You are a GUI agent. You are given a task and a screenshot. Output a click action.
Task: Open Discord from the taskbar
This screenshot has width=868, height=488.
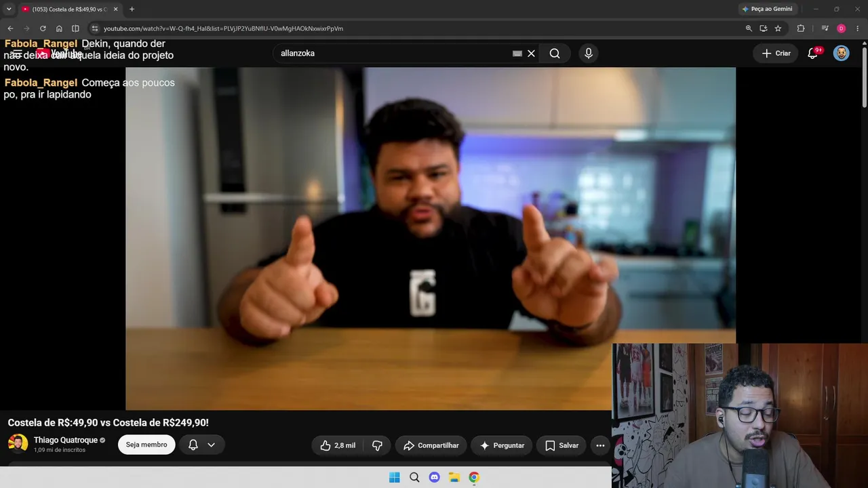[435, 477]
